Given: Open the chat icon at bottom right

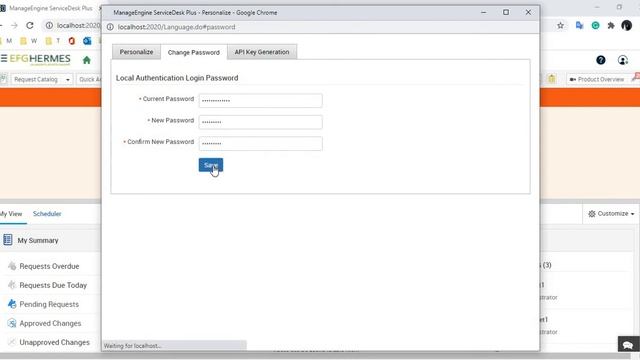Looking at the screenshot, I should pos(628,345).
